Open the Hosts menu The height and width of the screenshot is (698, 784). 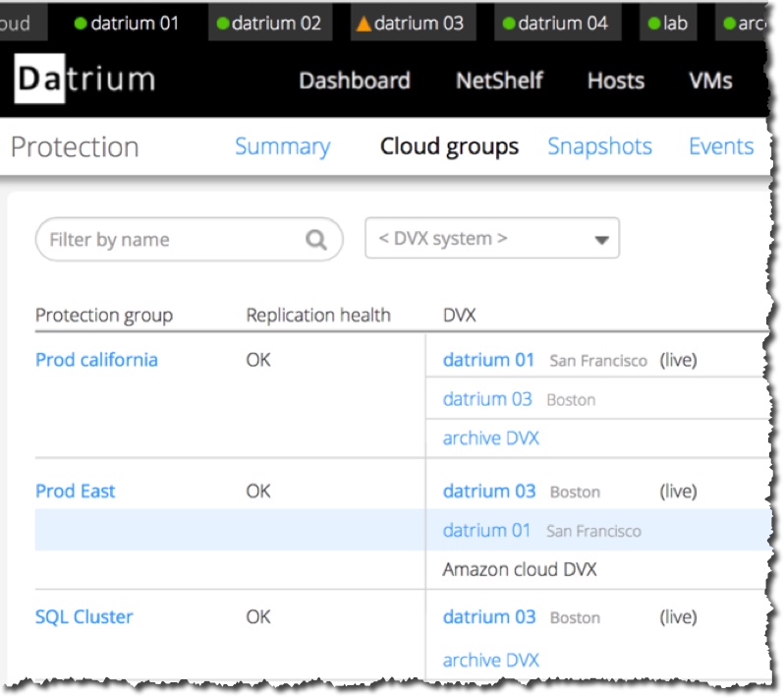pos(616,81)
